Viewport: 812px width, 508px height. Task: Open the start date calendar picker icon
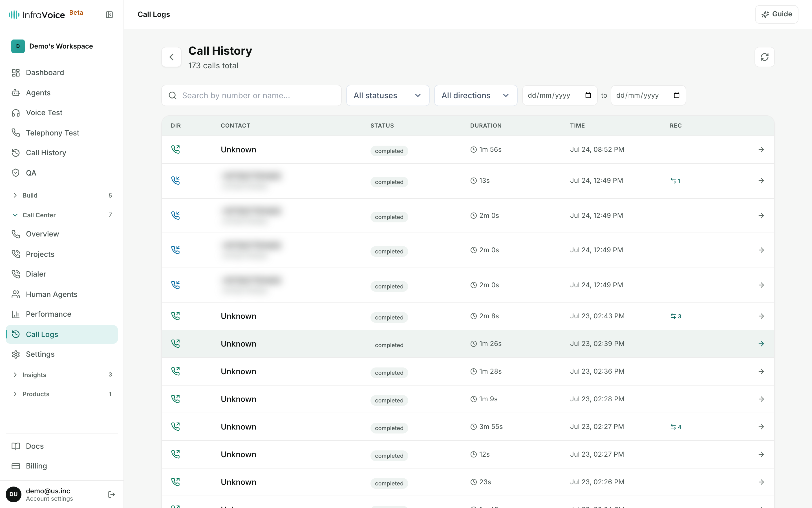point(588,95)
